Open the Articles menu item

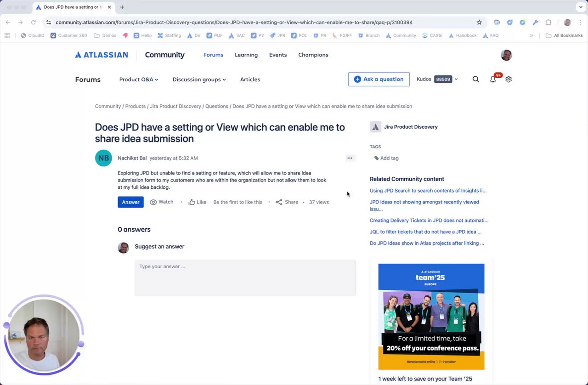[250, 79]
